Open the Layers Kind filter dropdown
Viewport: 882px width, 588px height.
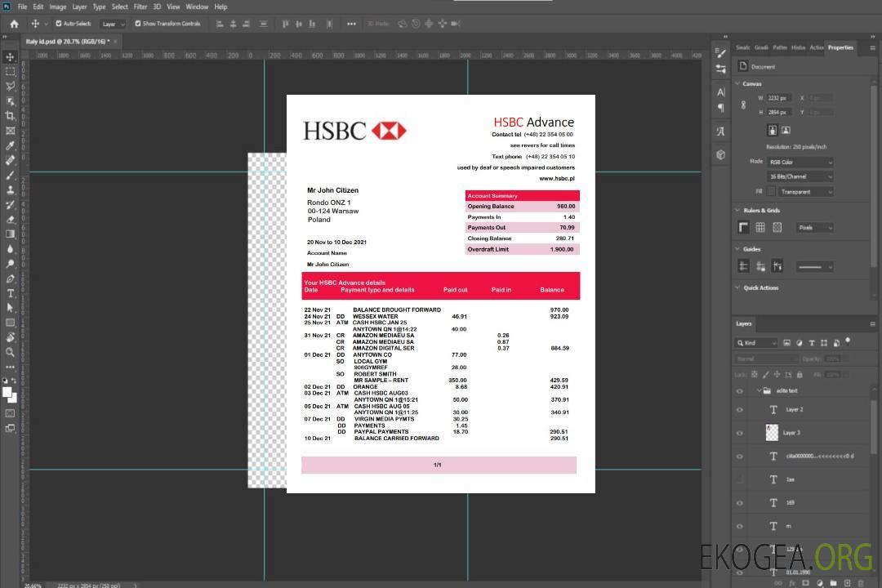[756, 343]
